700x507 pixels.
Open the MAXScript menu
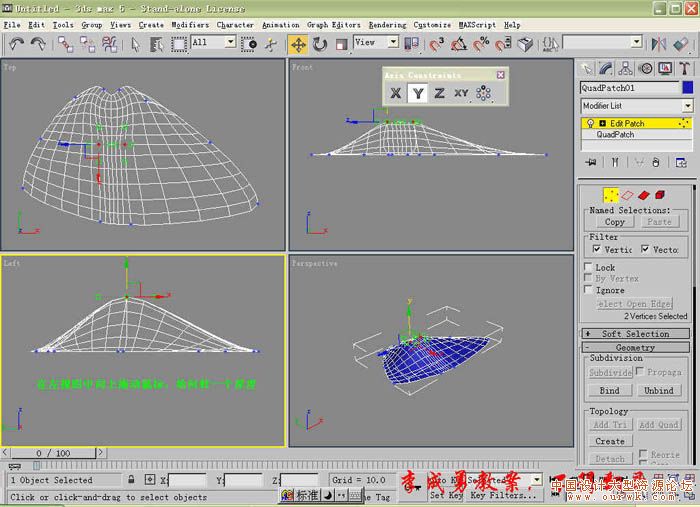pyautogui.click(x=477, y=25)
